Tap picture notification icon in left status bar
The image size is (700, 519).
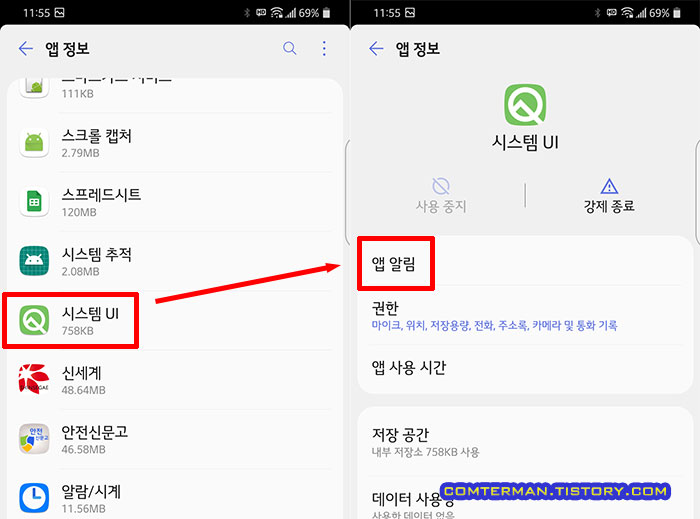pos(59,12)
